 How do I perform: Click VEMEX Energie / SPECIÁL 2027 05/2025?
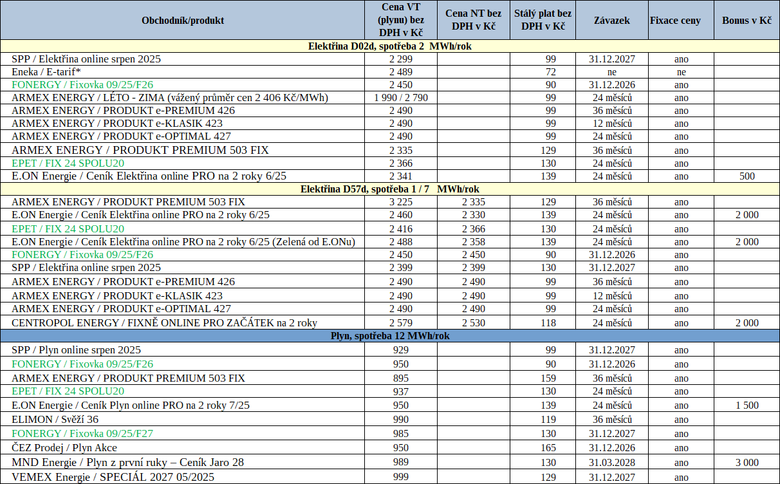[x=113, y=477]
